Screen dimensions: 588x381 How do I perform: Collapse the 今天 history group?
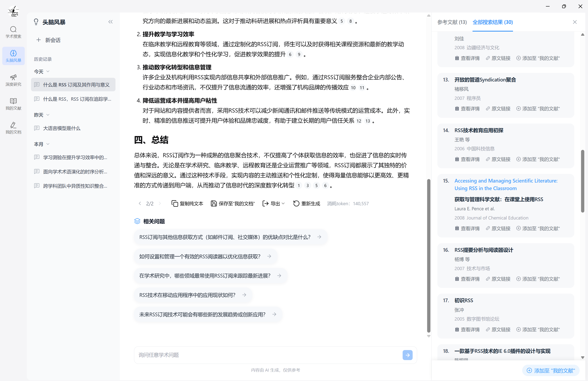pos(48,71)
